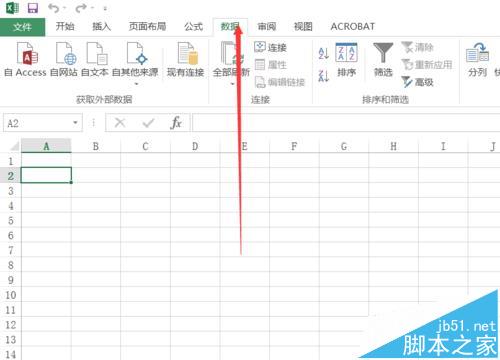Open Insert Function fx dialog
Screen dimensions: 500x360
tap(175, 123)
